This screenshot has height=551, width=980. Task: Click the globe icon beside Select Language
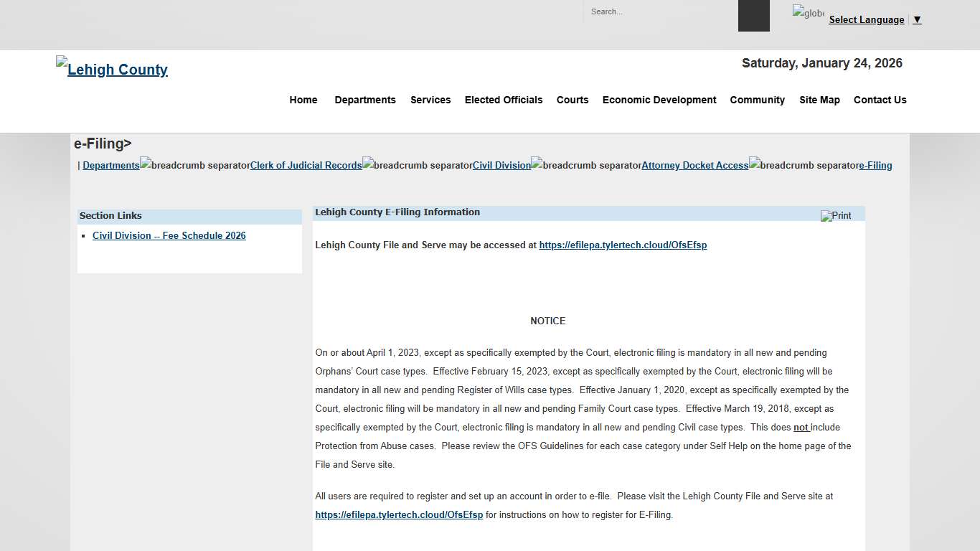click(x=808, y=13)
